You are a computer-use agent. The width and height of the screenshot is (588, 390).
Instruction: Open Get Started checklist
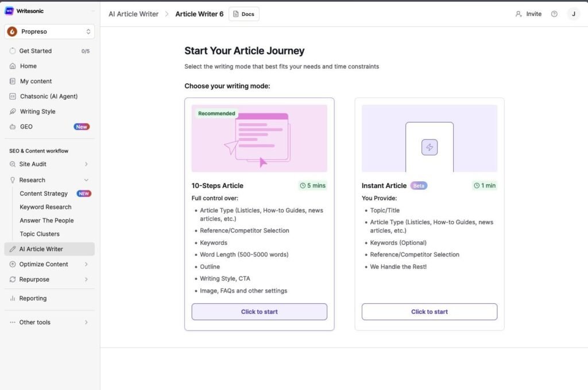(x=49, y=51)
